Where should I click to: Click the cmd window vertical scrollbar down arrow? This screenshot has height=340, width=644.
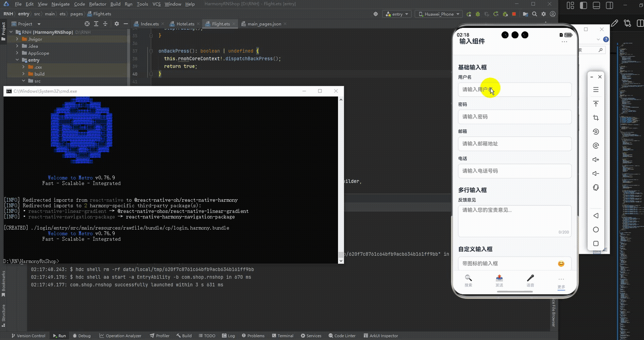341,260
